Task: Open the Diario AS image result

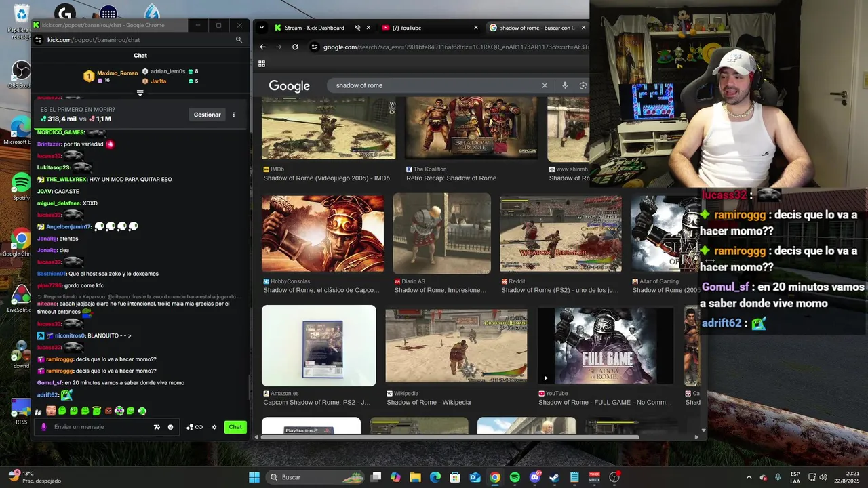Action: point(442,233)
